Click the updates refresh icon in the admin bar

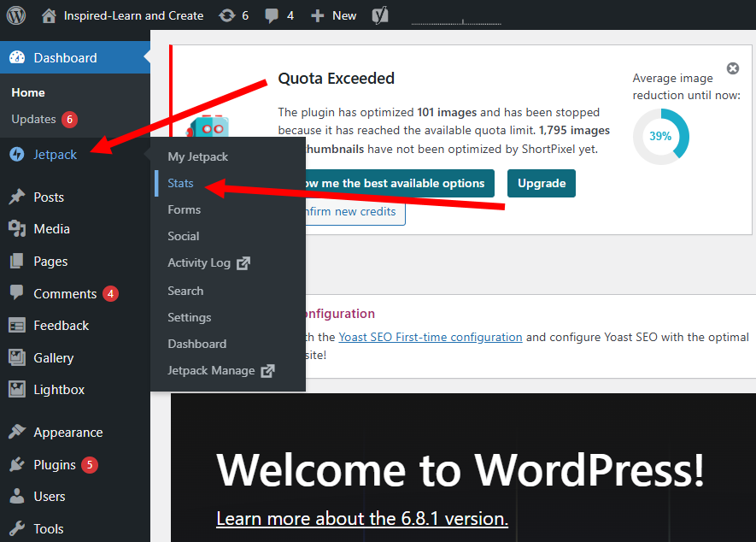tap(226, 16)
